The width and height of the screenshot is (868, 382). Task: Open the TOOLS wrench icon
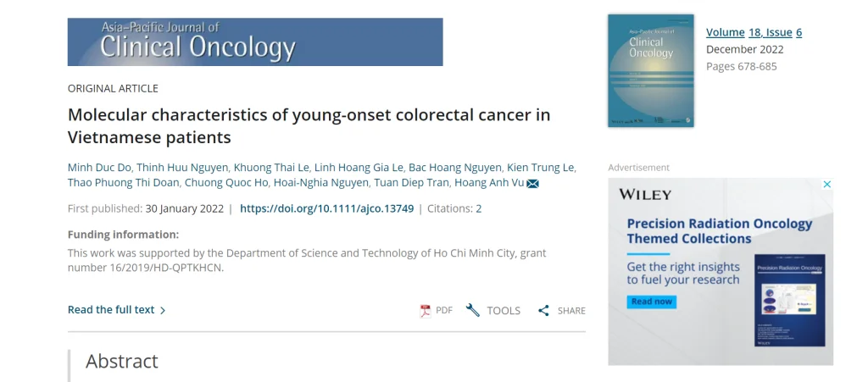pos(473,311)
